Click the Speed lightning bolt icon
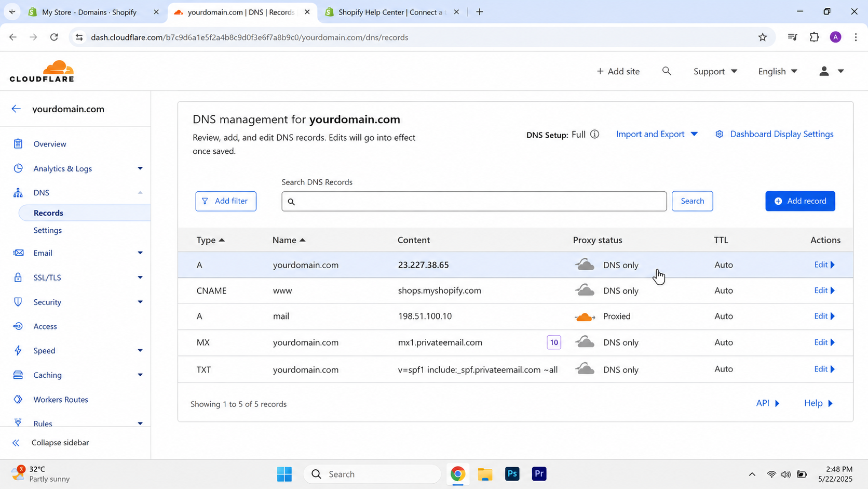 pyautogui.click(x=18, y=351)
